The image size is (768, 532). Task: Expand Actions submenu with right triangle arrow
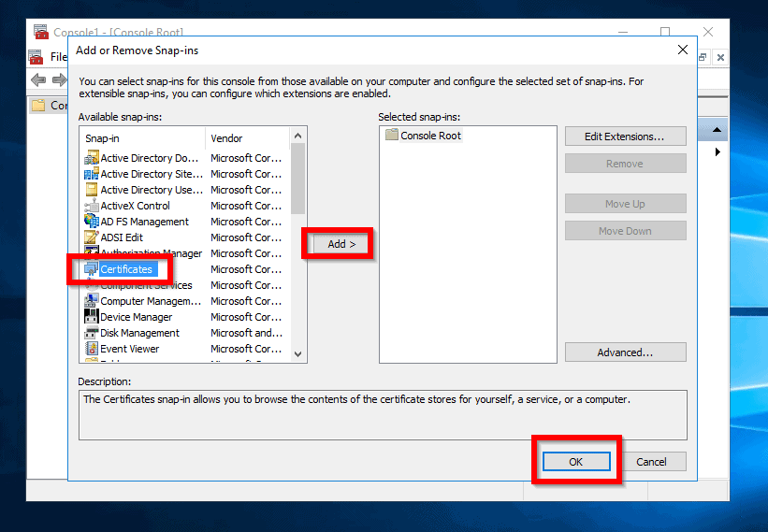click(717, 151)
